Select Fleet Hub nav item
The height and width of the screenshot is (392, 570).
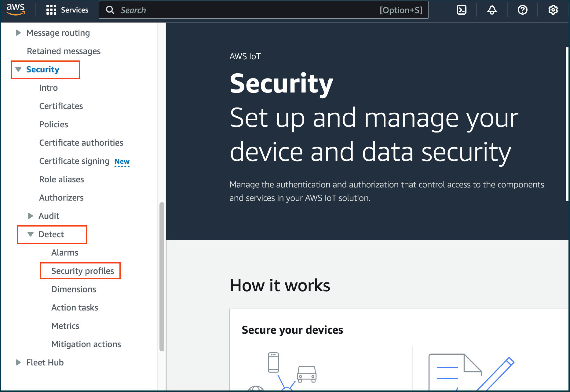click(45, 362)
